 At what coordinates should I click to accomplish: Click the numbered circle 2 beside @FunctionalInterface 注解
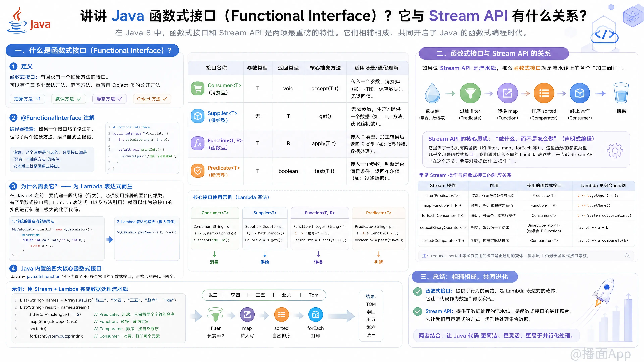point(13,118)
